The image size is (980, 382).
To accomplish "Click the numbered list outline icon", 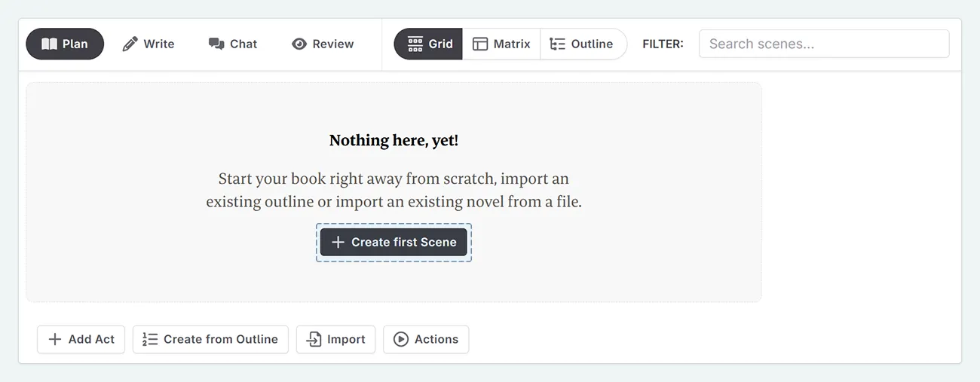I will [x=150, y=339].
